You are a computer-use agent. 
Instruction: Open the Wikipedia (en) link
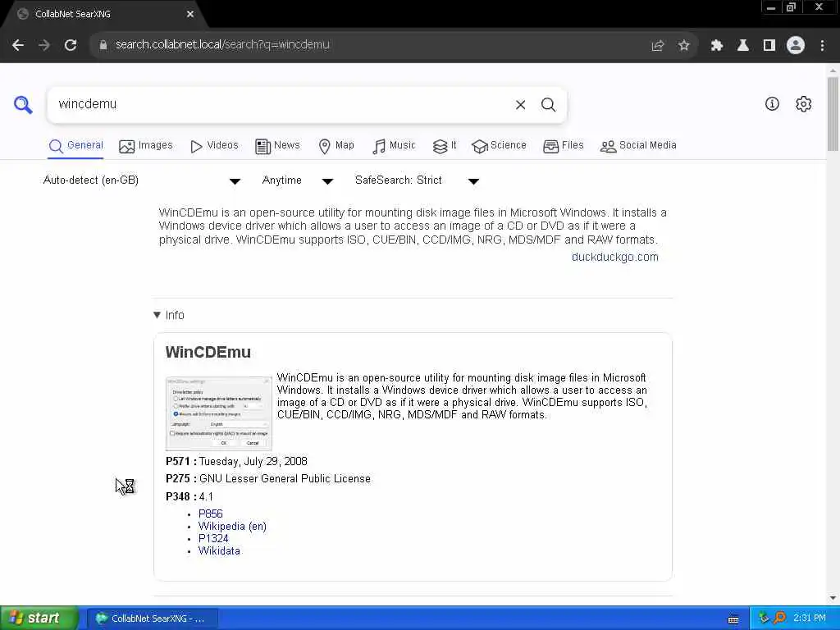[232, 526]
